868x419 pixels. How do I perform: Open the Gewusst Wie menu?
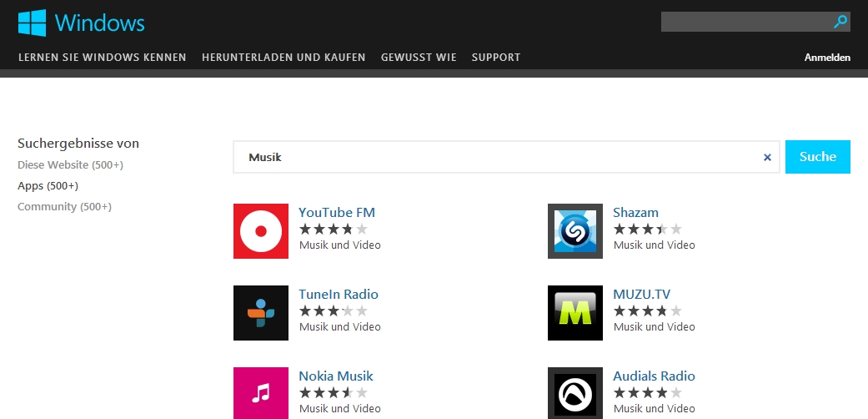tap(419, 57)
